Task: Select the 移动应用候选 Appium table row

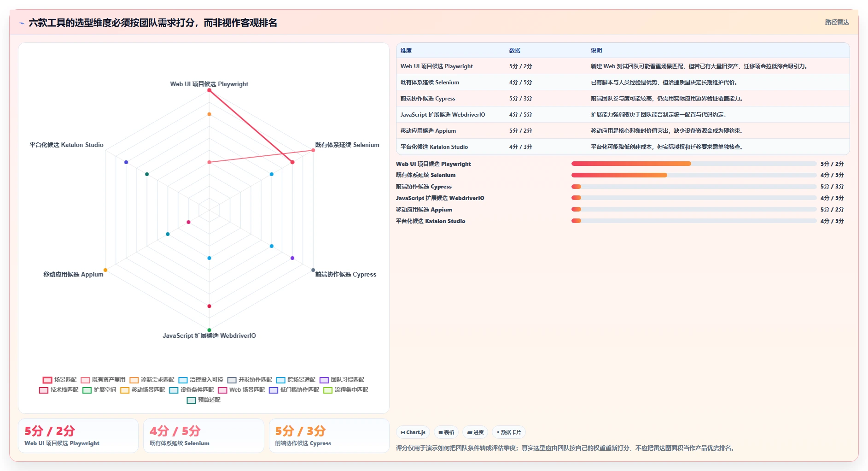Action: point(623,131)
